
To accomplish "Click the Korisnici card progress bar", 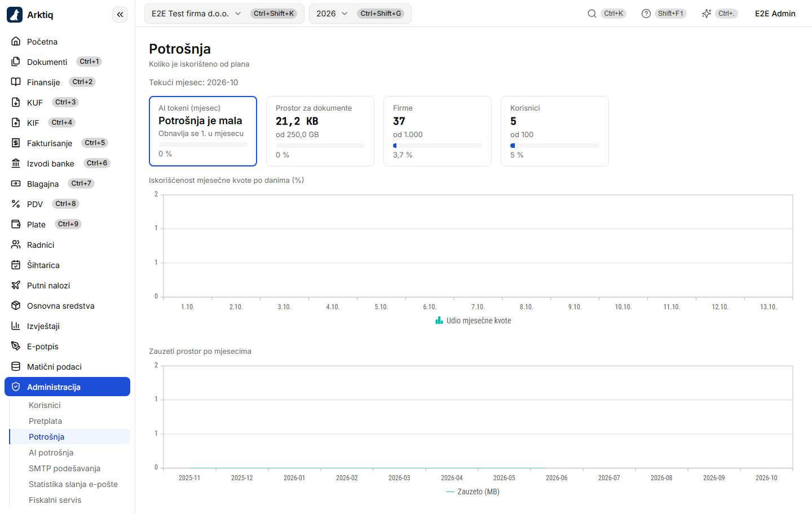I will [555, 146].
